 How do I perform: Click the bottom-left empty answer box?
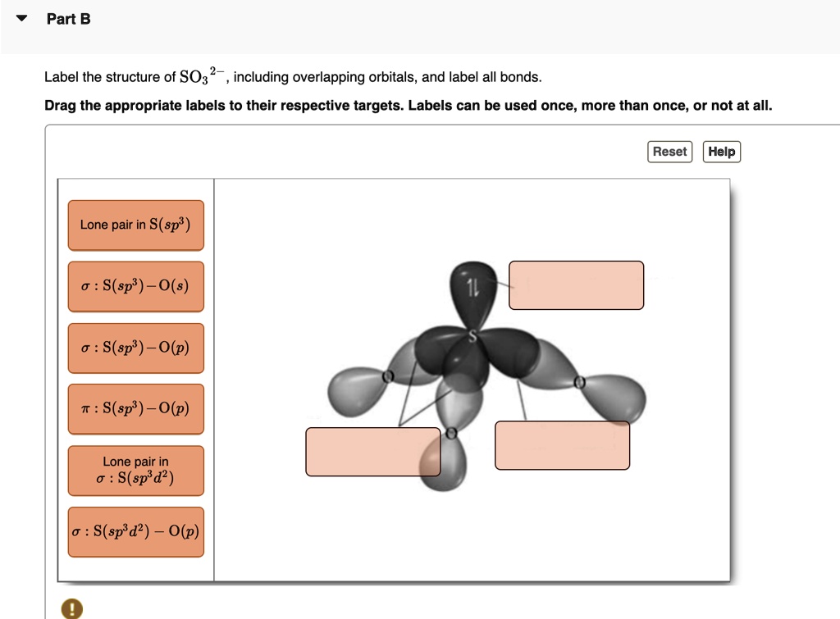(x=372, y=452)
